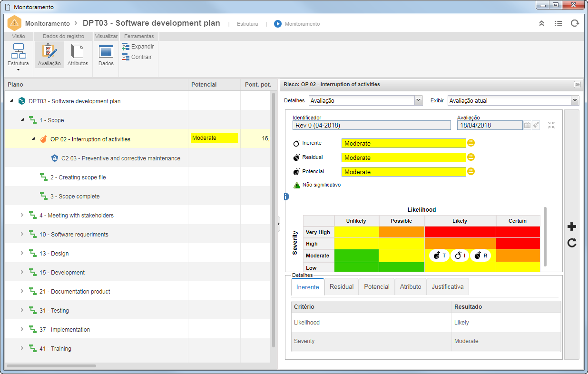
Task: Click the R bomb marker in risk matrix
Action: click(480, 256)
